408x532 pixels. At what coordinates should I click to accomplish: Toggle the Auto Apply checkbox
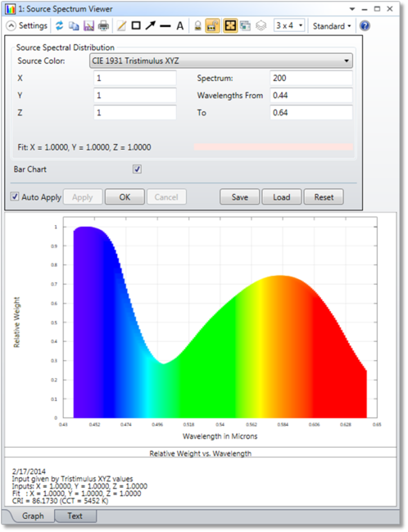[15, 196]
